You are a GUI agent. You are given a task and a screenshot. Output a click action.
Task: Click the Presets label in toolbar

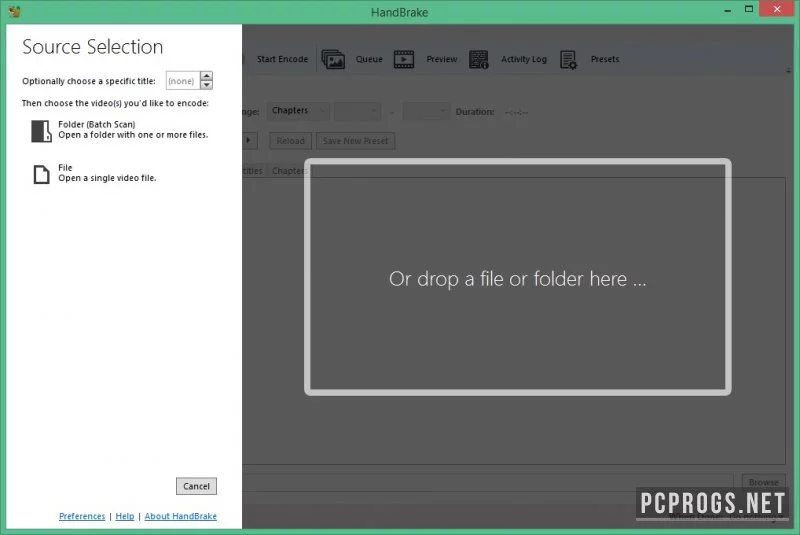coord(605,59)
